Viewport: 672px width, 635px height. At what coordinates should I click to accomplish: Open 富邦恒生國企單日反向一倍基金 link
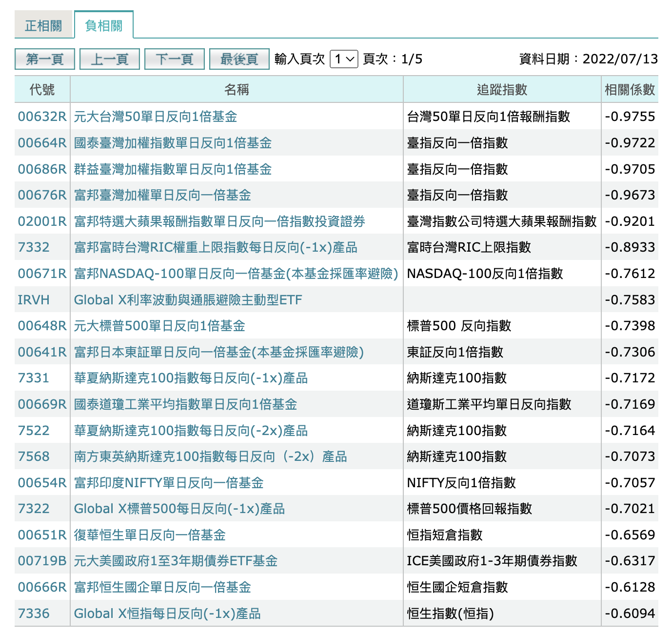tap(162, 587)
